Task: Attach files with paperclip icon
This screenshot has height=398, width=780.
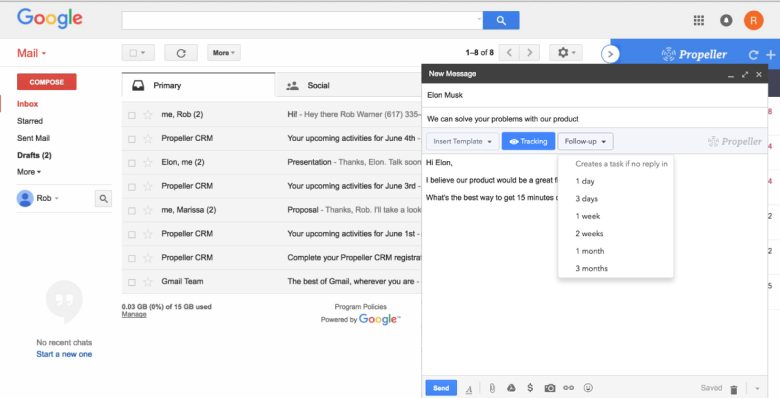Action: [x=491, y=388]
